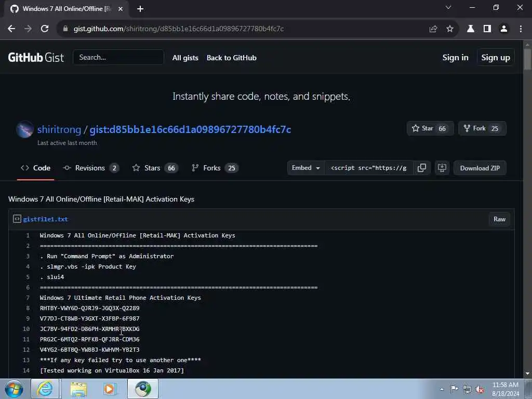
Task: Select the Code tab
Action: (35, 168)
